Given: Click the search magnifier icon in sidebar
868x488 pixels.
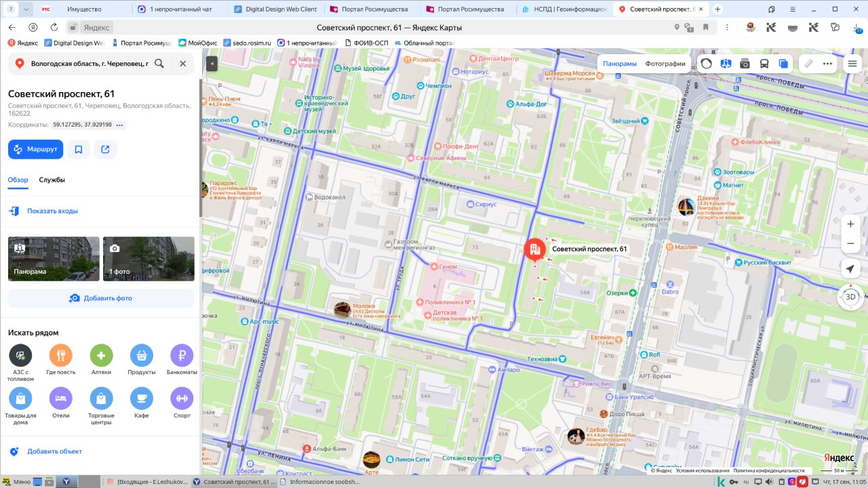Looking at the screenshot, I should click(159, 64).
